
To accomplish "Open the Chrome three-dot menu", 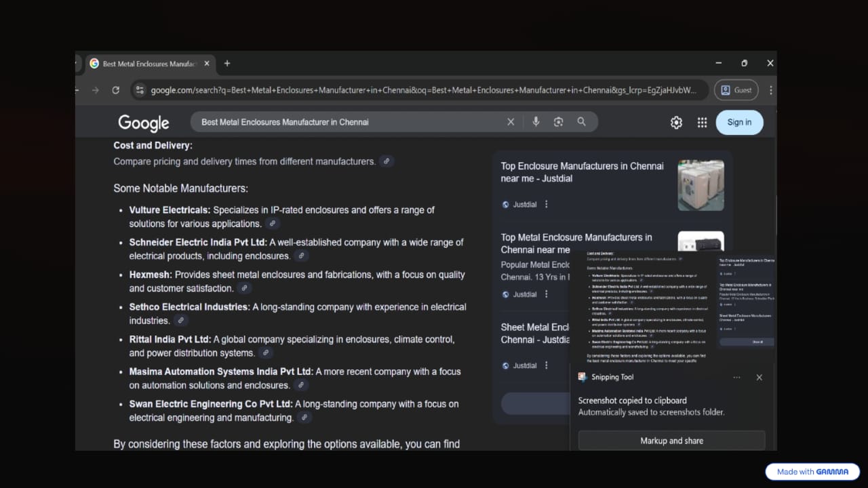I will tap(770, 90).
